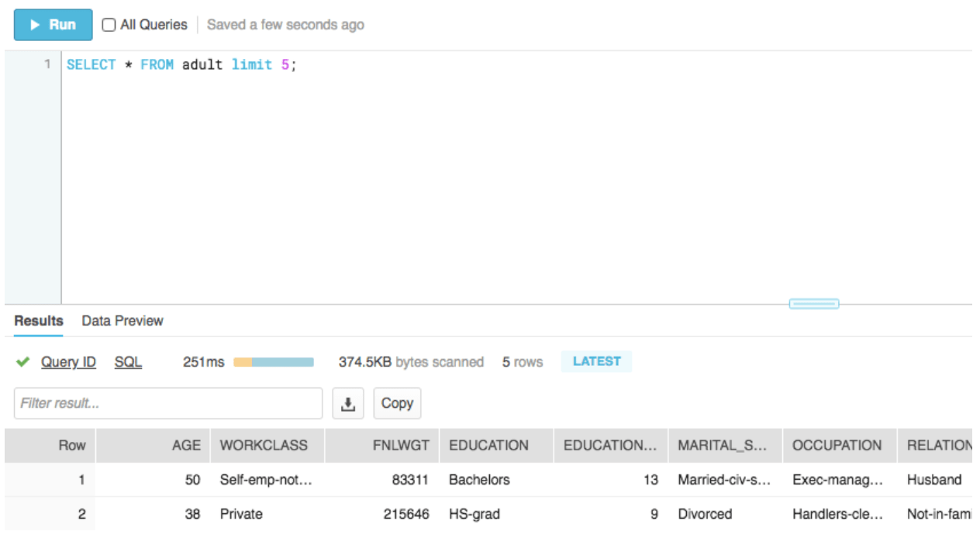Click the 251ms timing text

[203, 362]
